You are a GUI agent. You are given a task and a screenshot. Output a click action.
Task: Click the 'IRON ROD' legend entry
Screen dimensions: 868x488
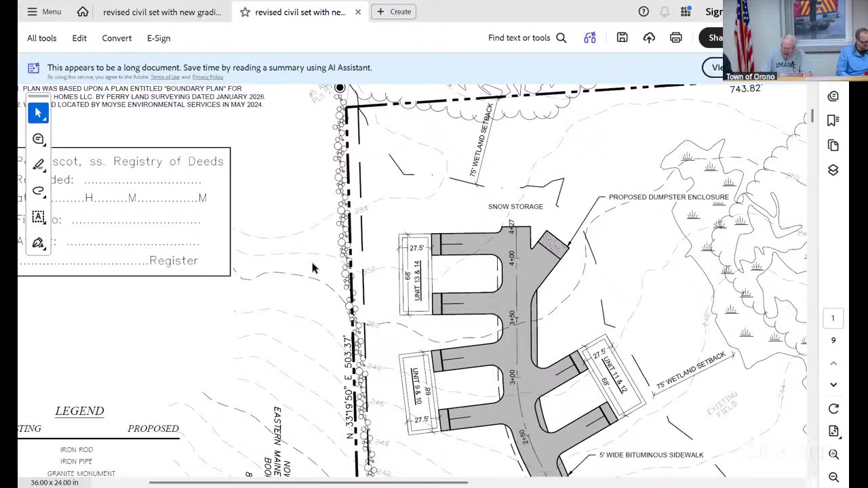click(x=77, y=449)
